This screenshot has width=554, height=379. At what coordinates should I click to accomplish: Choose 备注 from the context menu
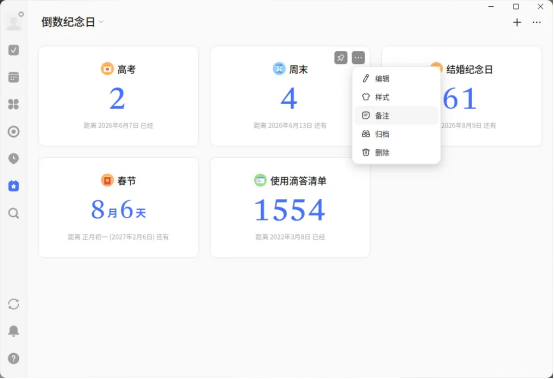(x=396, y=115)
